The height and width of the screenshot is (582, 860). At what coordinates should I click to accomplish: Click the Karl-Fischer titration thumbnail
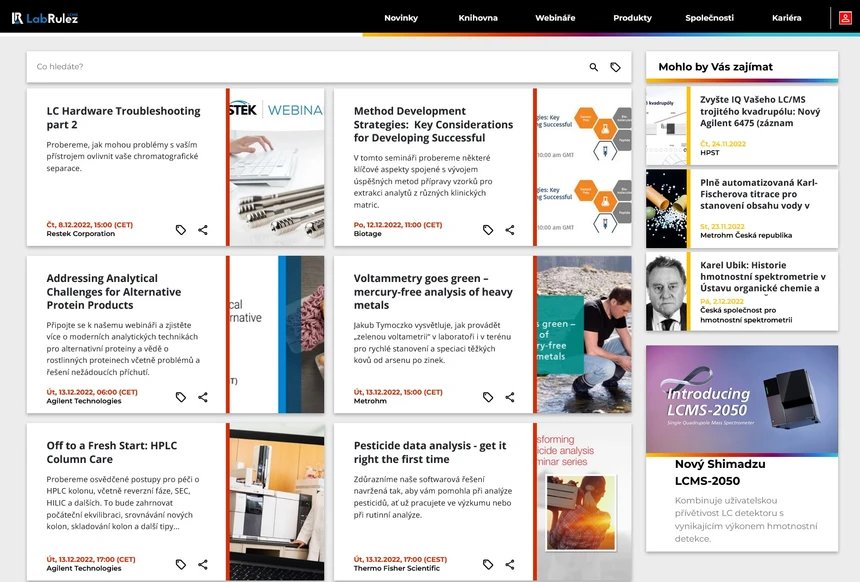coord(666,208)
